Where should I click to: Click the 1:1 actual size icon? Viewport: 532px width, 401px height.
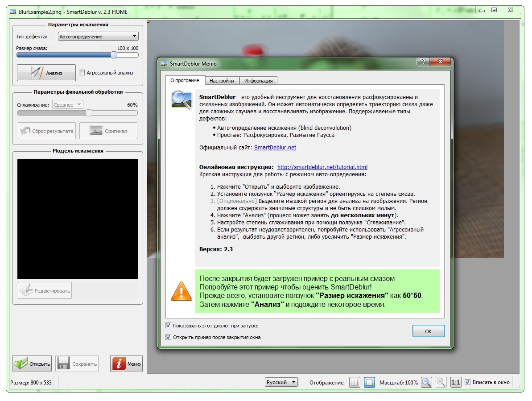(455, 382)
